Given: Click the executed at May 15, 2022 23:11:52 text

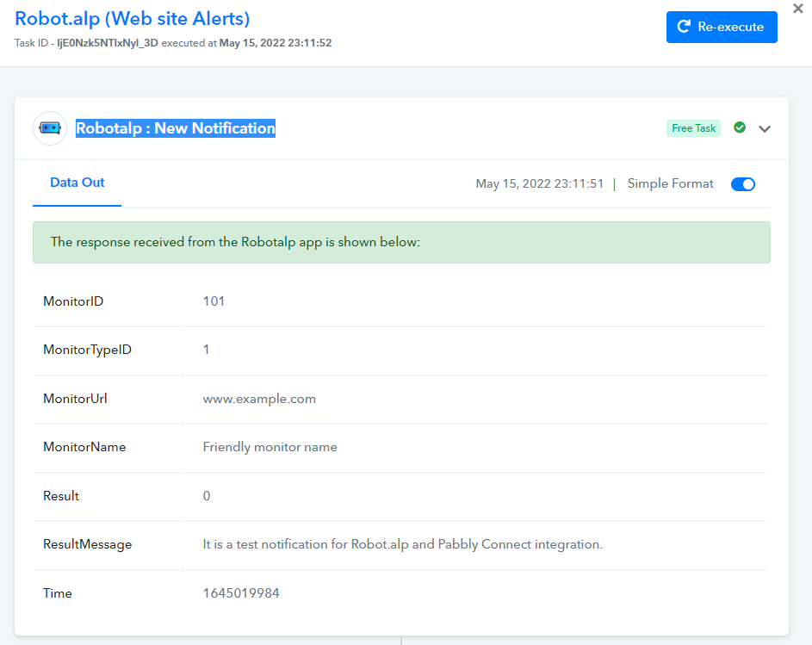Looking at the screenshot, I should tap(246, 43).
